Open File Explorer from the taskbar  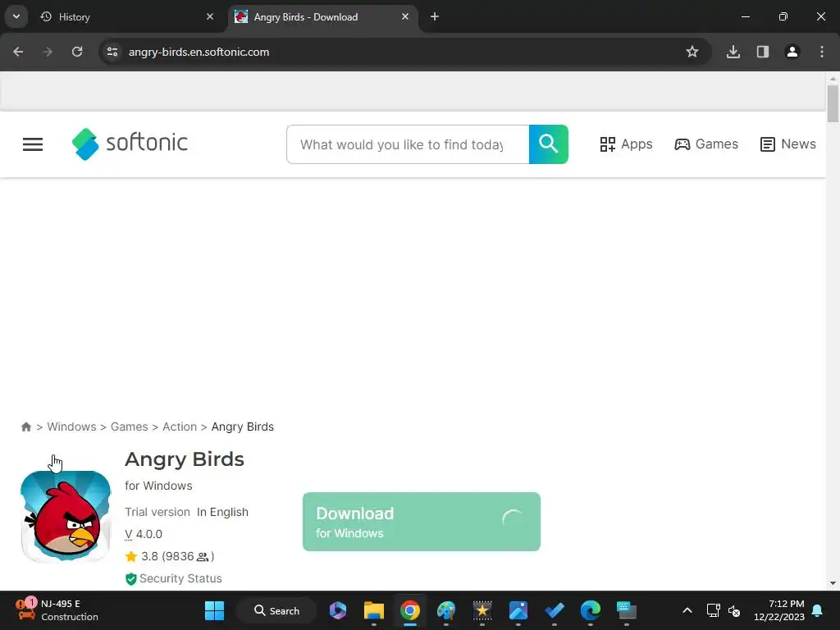point(374,610)
